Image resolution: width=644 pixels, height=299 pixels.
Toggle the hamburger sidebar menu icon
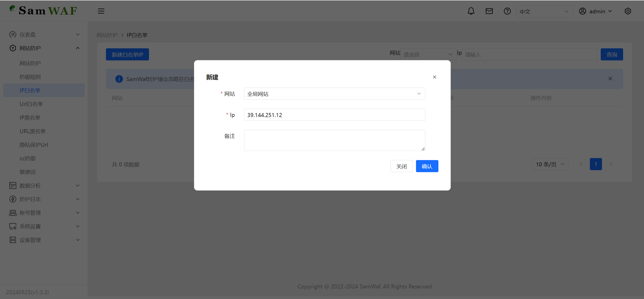[101, 11]
